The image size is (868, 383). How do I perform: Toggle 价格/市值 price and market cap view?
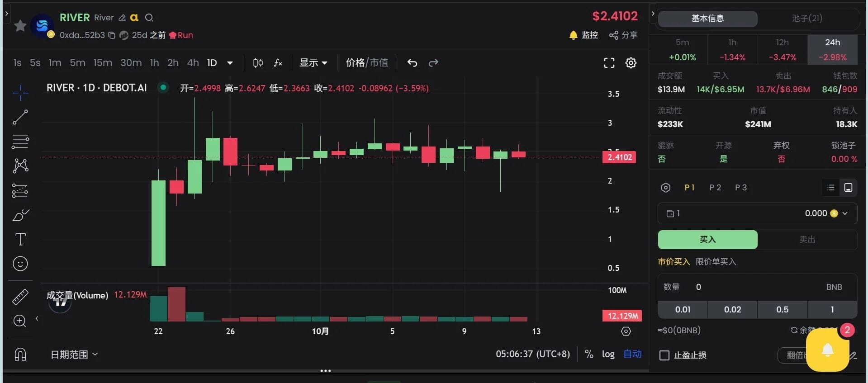[367, 63]
